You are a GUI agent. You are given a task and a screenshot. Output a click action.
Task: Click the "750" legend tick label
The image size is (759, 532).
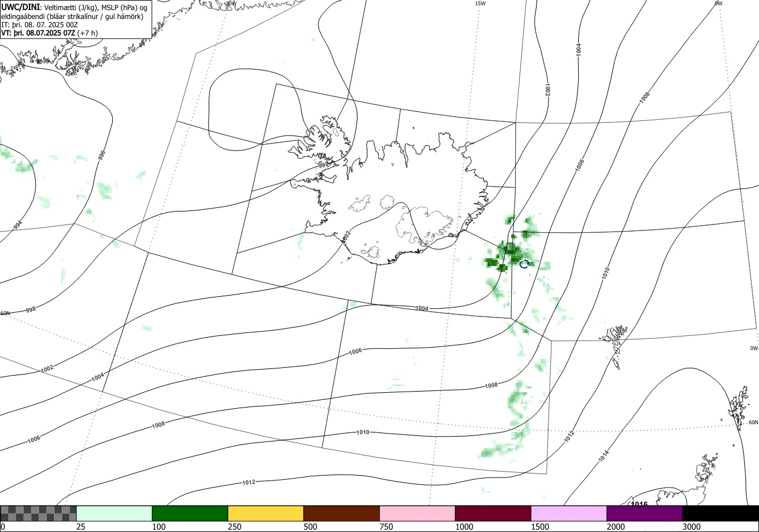[387, 527]
